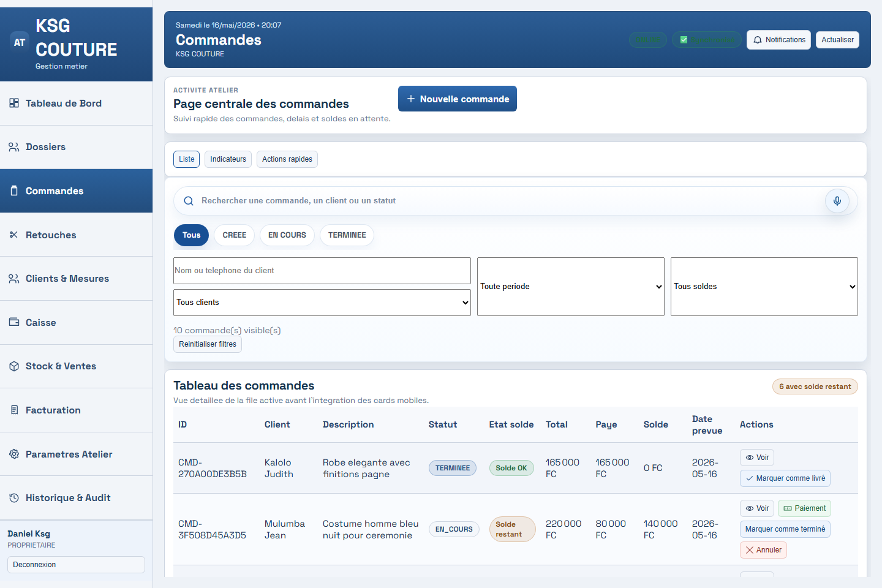
Task: Click the TERMINEE status badge
Action: [x=453, y=468]
